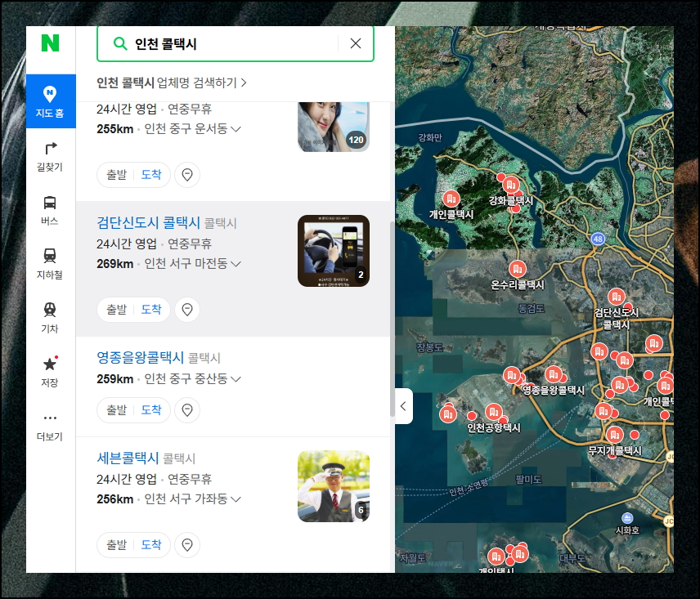Click the location pin for 검단신도시 콜택시

(x=187, y=310)
